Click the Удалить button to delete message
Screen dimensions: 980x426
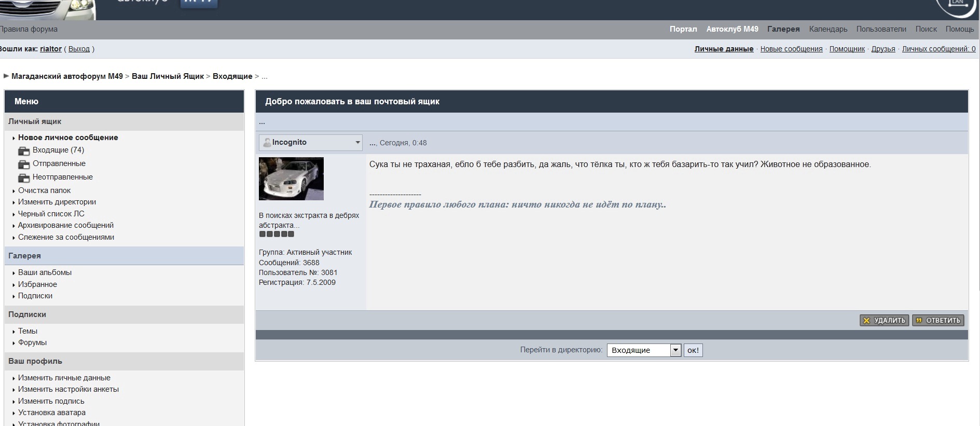pyautogui.click(x=884, y=321)
